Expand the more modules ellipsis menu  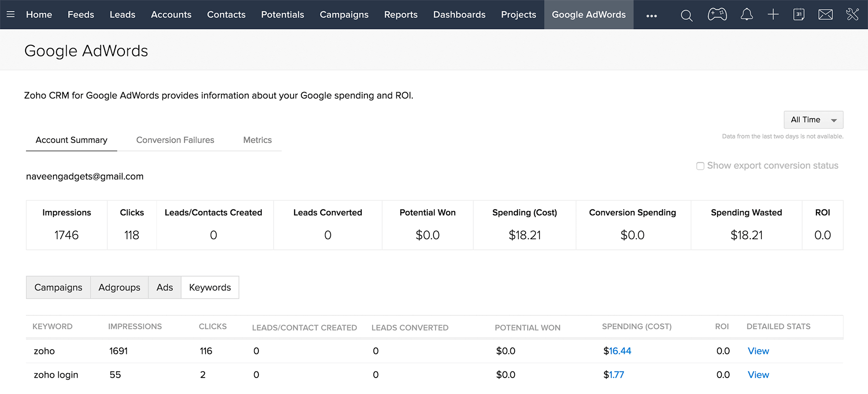(x=651, y=15)
